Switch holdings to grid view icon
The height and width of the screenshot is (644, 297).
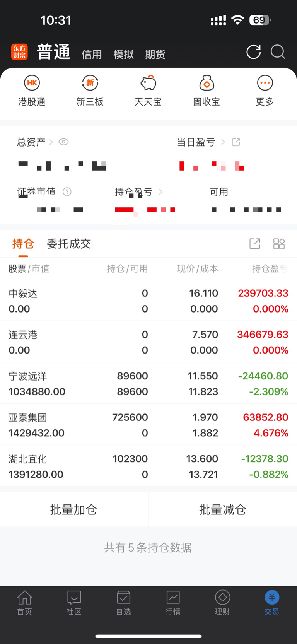(279, 244)
